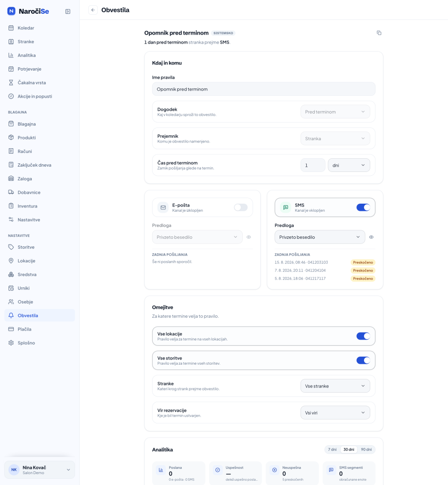Click the Plačila card icon
The width and height of the screenshot is (448, 485).
pos(11,329)
